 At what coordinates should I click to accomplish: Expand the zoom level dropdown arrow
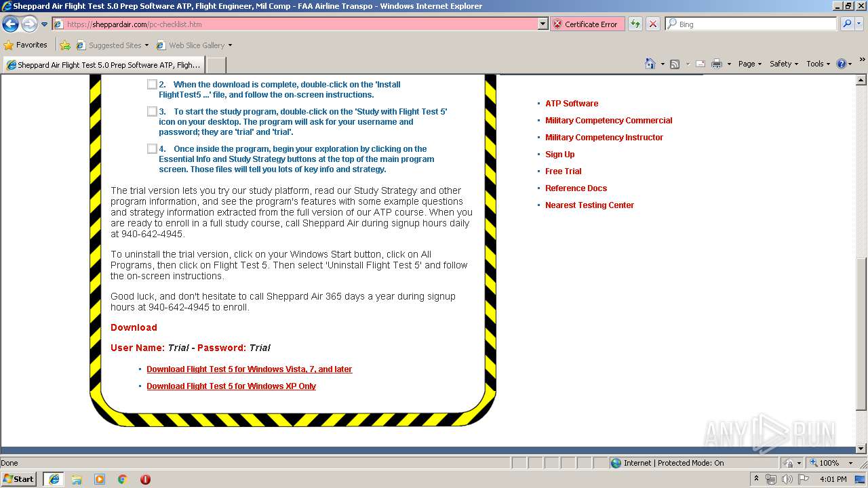[850, 463]
